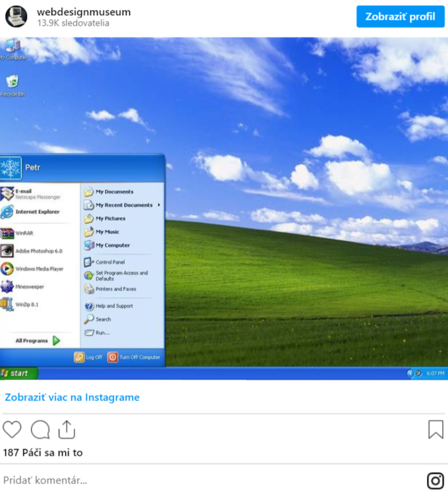Click the 187 Páči sa mi to text

[43, 453]
